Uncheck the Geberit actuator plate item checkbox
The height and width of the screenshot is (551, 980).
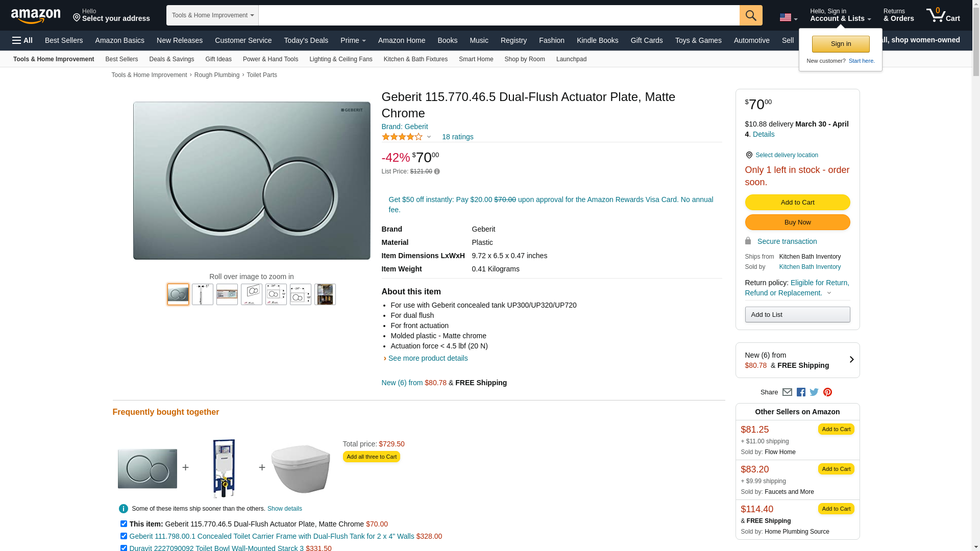click(x=124, y=524)
